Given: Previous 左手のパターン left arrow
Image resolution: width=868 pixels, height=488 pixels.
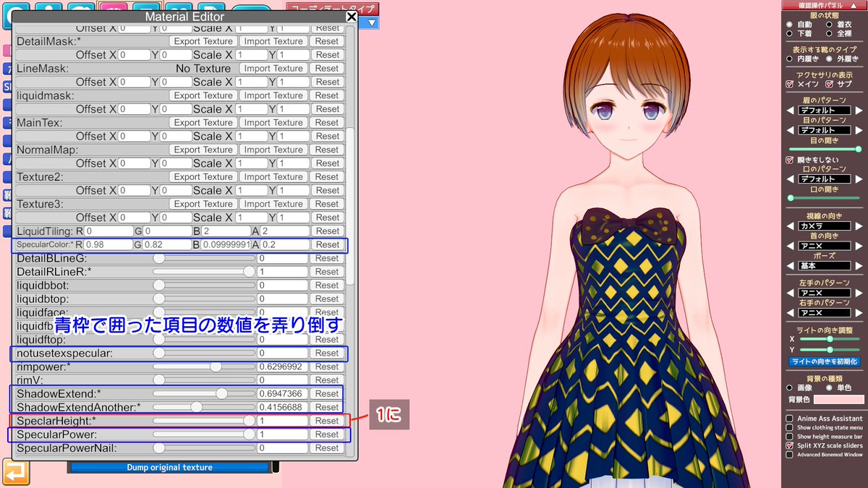Looking at the screenshot, I should coord(791,293).
